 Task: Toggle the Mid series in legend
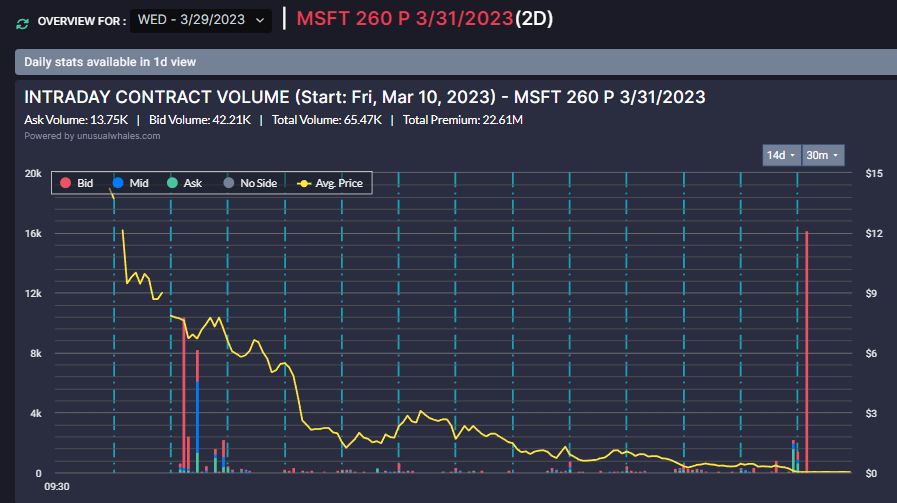point(131,183)
